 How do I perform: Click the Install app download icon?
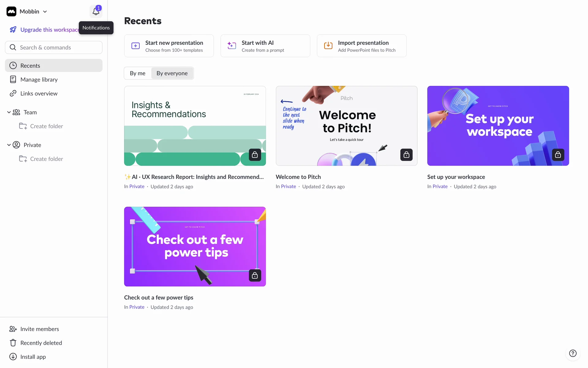(x=13, y=357)
